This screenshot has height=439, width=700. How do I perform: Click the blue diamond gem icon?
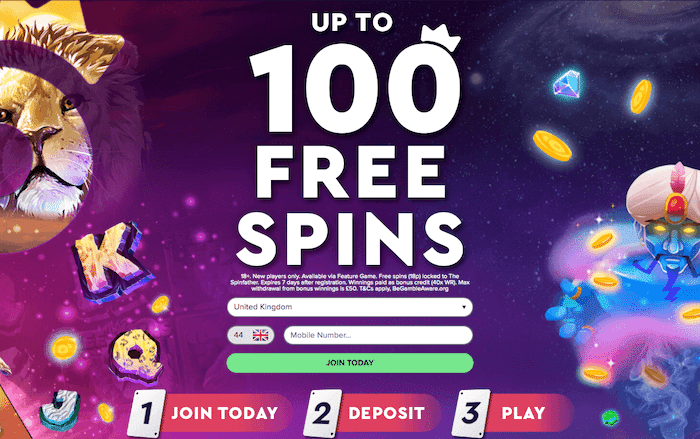567,84
